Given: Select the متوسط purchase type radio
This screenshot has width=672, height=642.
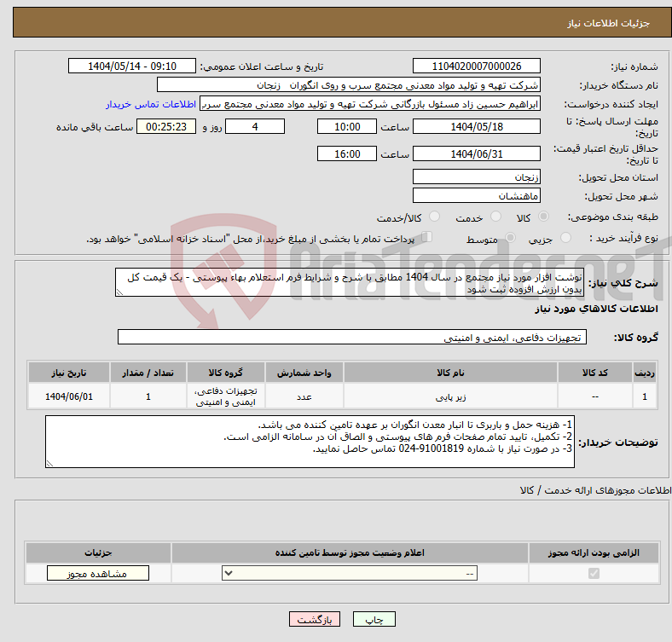Looking at the screenshot, I should point(511,237).
